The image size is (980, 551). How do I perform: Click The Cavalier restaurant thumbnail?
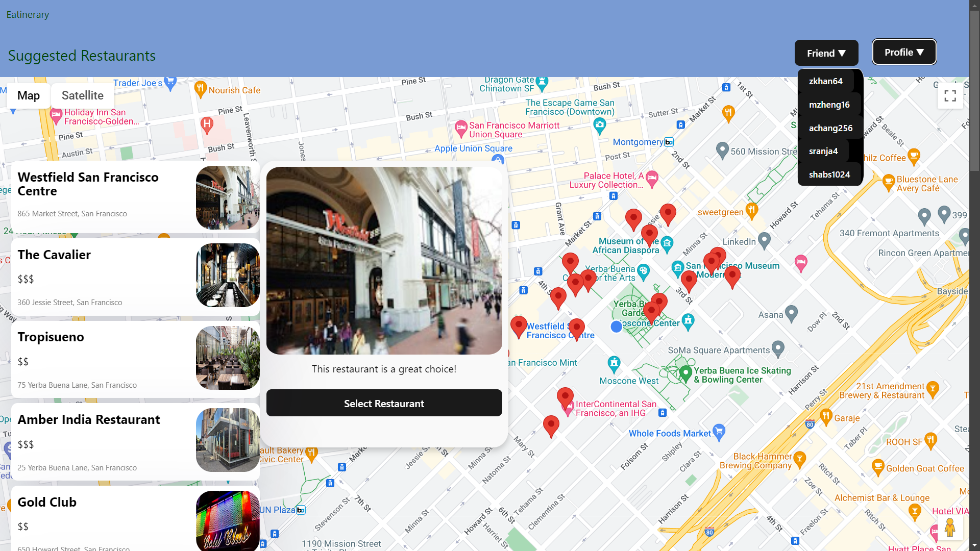pos(227,275)
